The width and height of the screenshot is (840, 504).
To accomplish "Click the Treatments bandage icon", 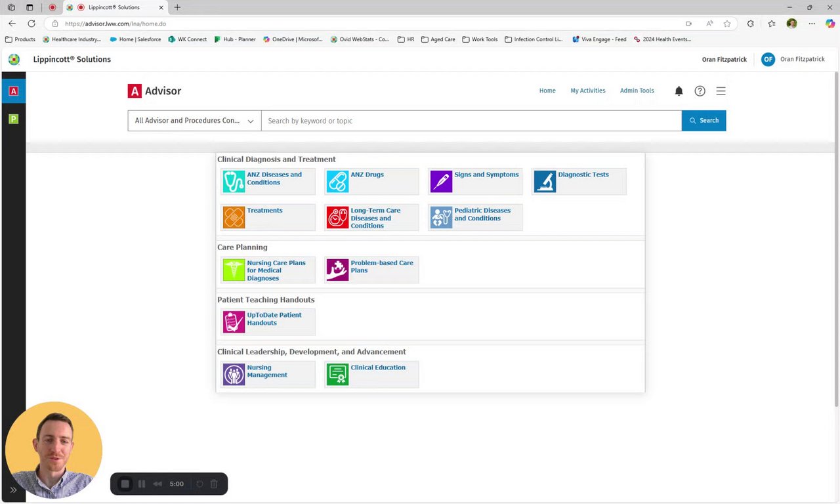I will (234, 217).
